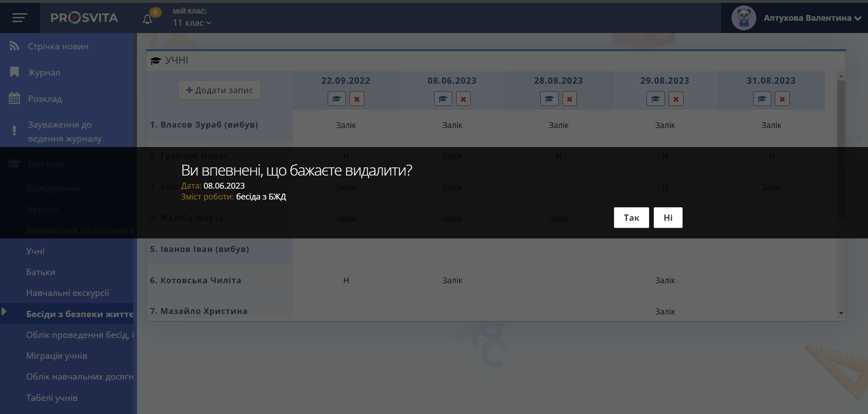868x414 pixels.
Task: Open Табелі учнів sidebar item
Action: tap(52, 398)
